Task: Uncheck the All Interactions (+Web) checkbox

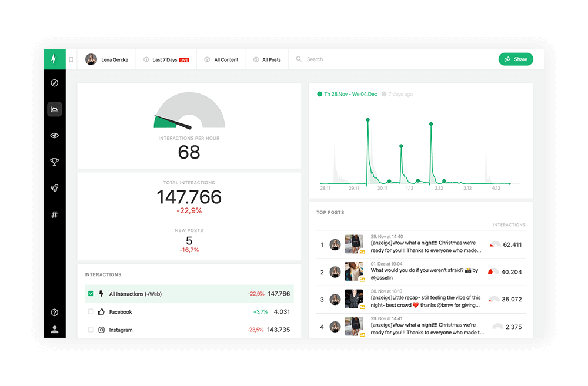Action: (x=91, y=294)
